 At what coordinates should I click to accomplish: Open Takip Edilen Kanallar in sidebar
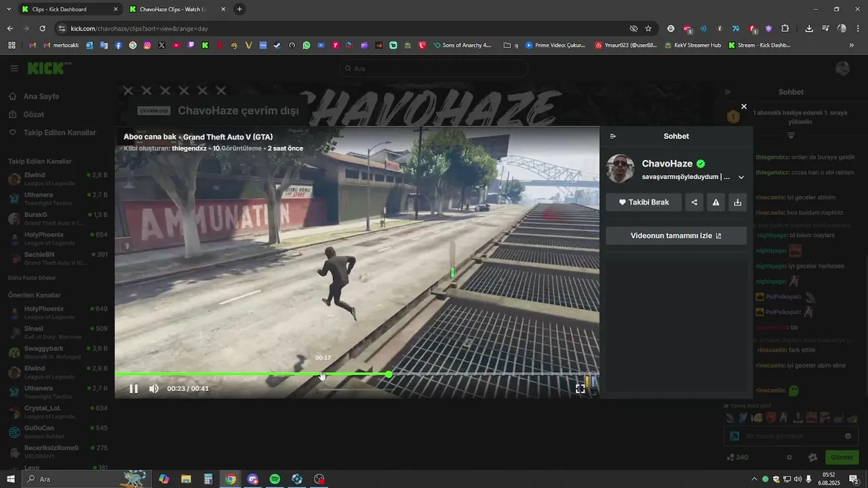coord(60,133)
